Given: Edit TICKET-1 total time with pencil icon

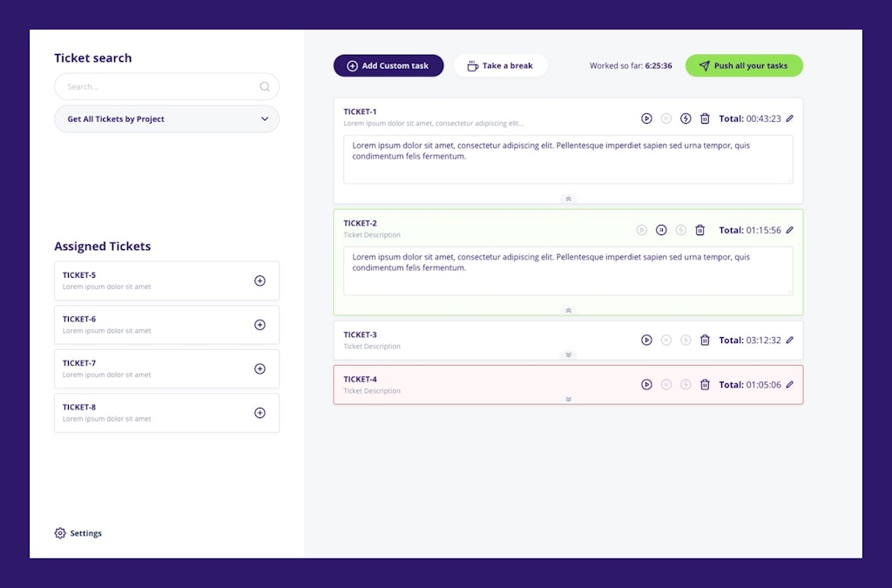Looking at the screenshot, I should point(789,118).
